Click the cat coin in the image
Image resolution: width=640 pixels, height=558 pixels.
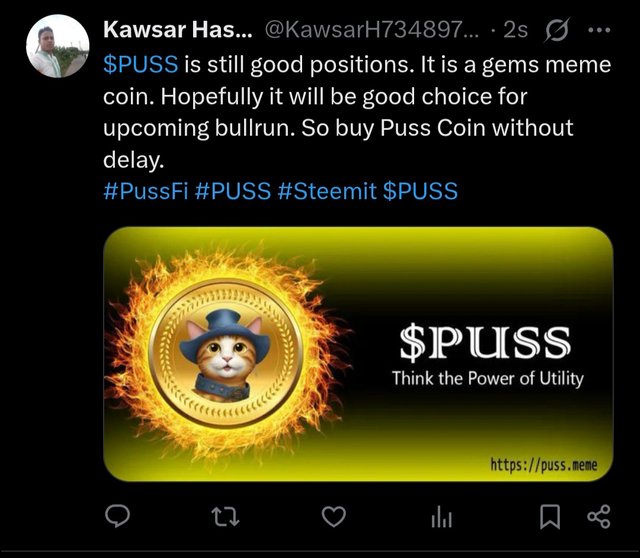coord(225,353)
